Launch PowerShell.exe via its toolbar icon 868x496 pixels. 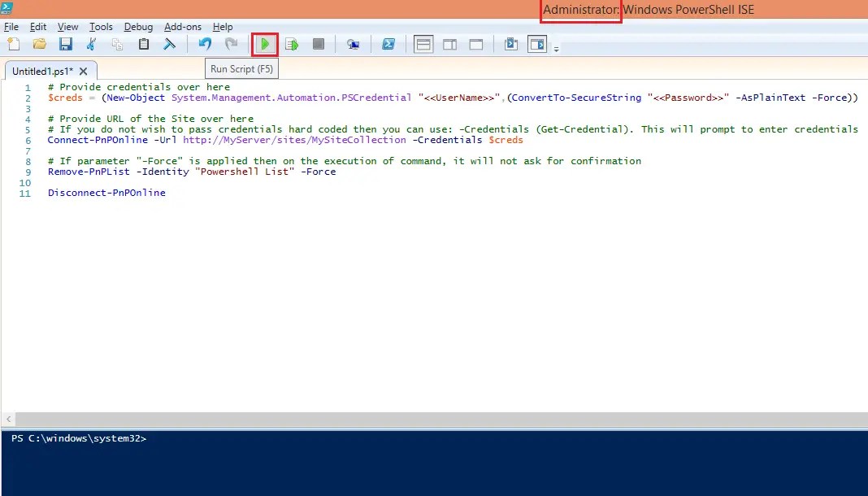[x=388, y=44]
